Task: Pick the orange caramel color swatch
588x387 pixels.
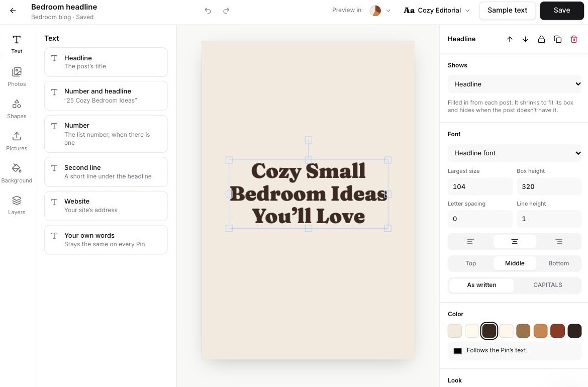Action: click(540, 331)
